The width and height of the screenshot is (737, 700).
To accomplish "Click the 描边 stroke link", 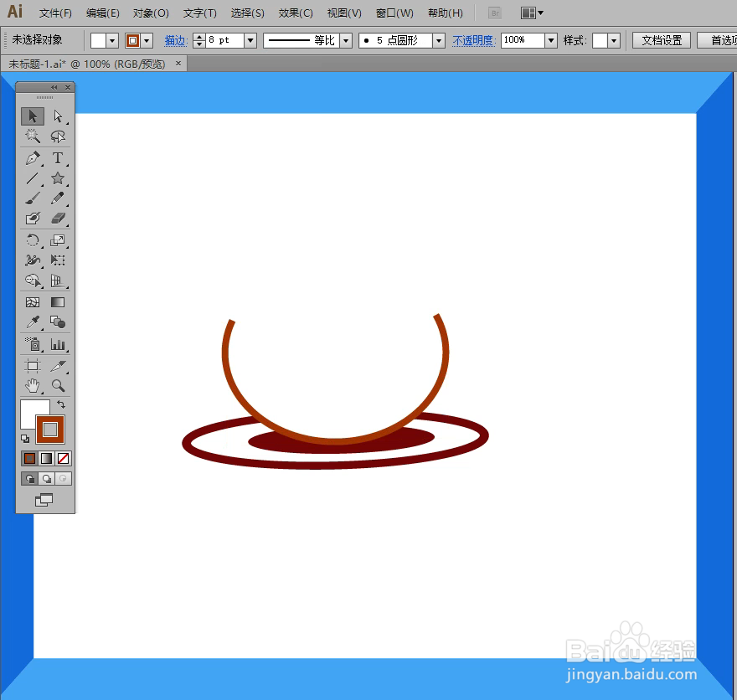I will coord(176,41).
